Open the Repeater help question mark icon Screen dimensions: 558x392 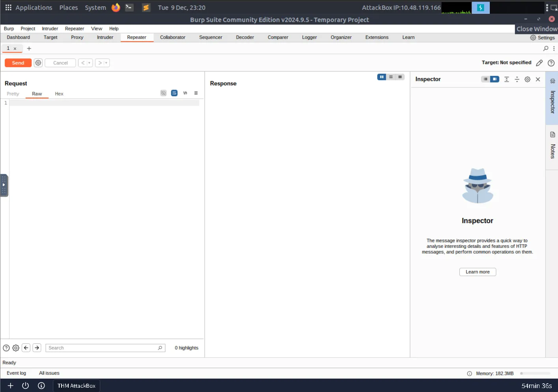551,63
